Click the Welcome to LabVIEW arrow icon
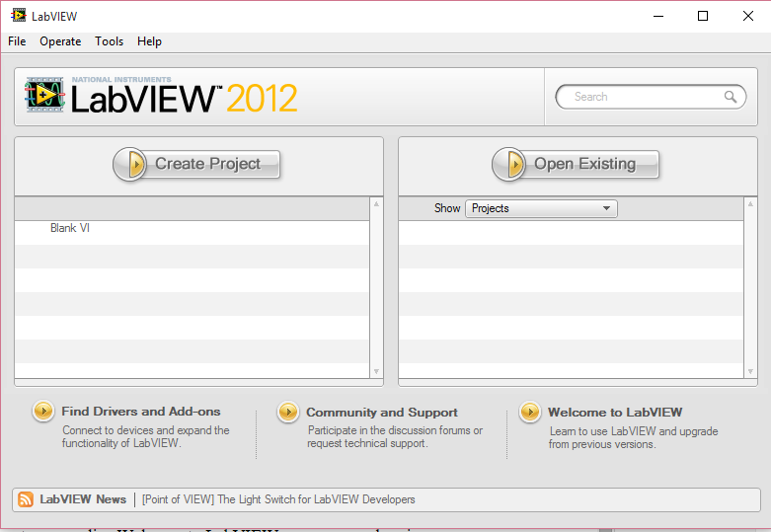The width and height of the screenshot is (771, 532). (530, 412)
